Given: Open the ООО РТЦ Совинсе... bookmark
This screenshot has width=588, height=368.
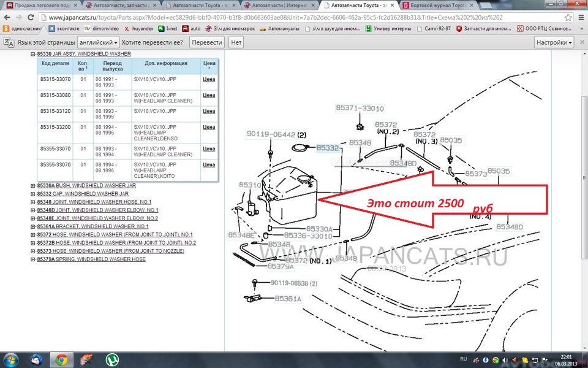Looking at the screenshot, I should [544, 29].
